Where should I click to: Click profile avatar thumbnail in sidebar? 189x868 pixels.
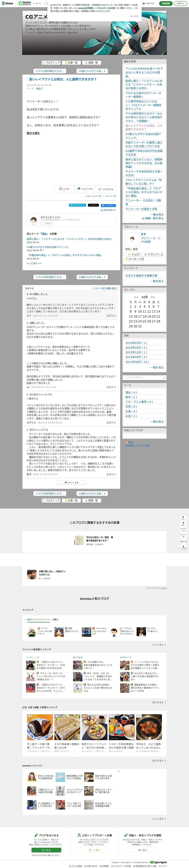pyautogui.click(x=132, y=239)
